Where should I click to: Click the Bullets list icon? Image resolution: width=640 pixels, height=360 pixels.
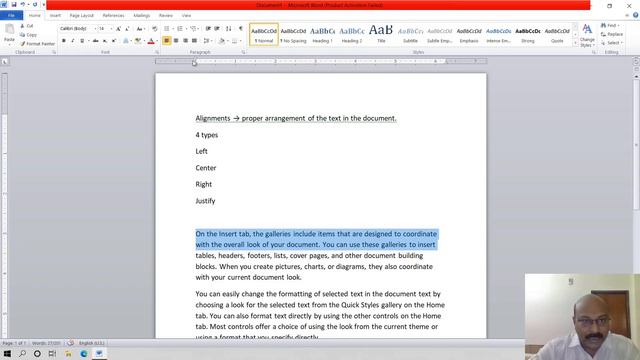pyautogui.click(x=167, y=29)
